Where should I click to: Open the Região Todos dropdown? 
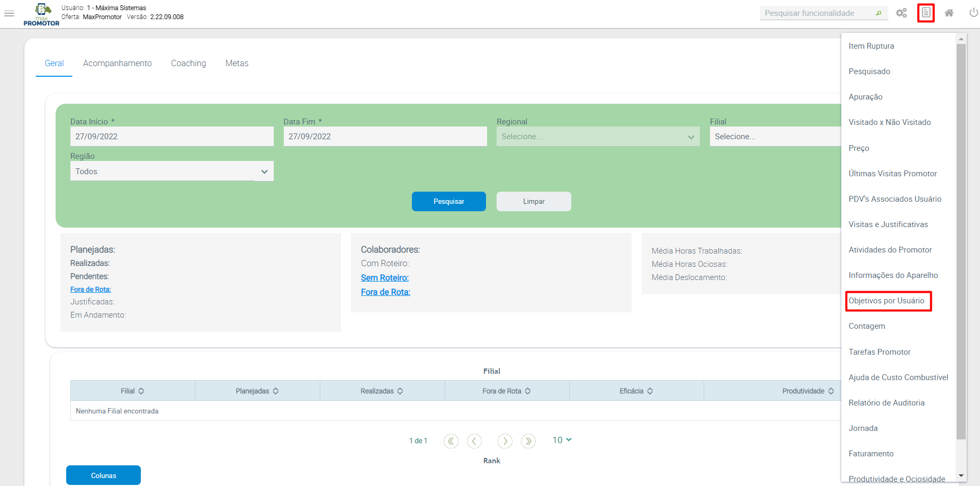pyautogui.click(x=172, y=171)
